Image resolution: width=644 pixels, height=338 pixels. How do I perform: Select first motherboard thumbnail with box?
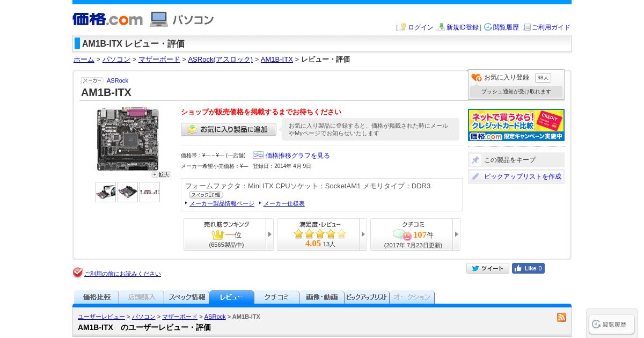(106, 192)
